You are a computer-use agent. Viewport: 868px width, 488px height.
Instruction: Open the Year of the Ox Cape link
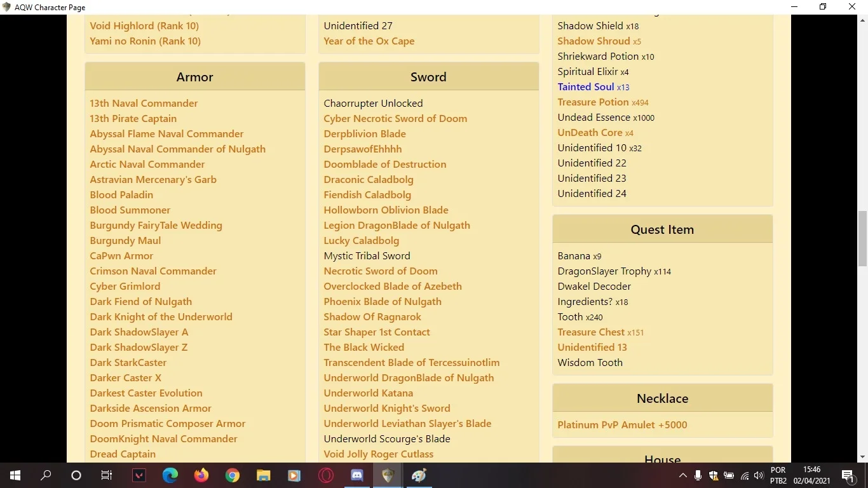click(369, 41)
